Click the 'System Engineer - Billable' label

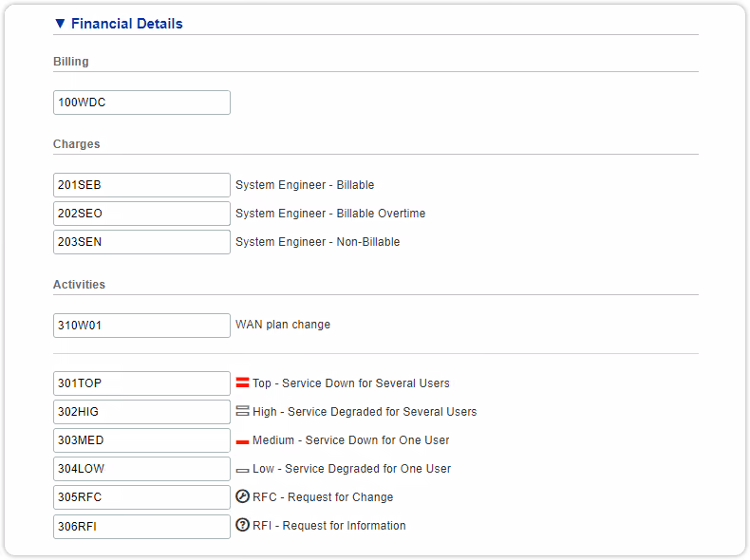305,185
